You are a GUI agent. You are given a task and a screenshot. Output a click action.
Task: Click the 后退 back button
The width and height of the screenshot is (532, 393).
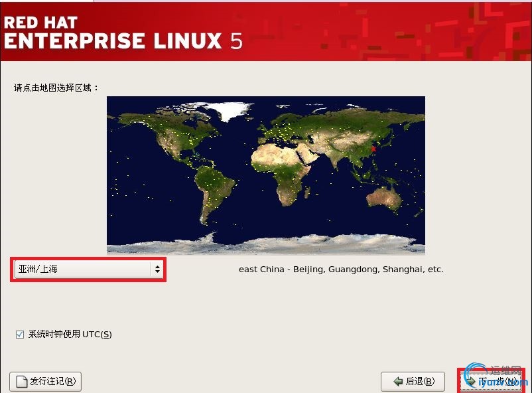pyautogui.click(x=413, y=382)
